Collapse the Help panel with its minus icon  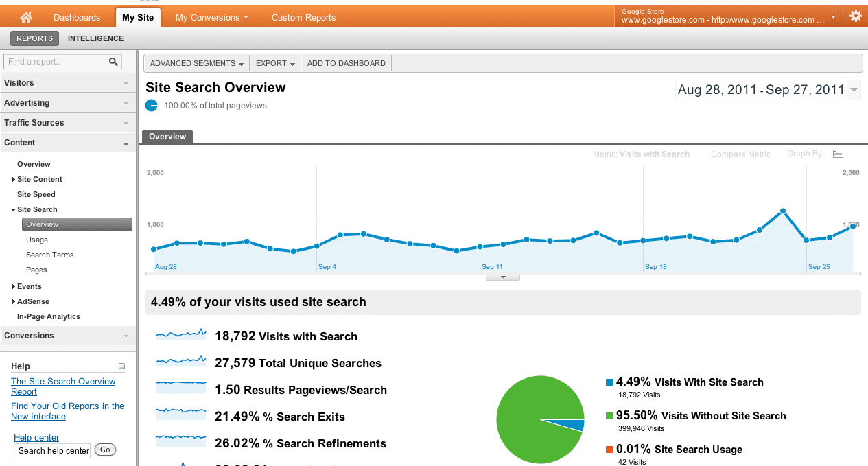click(121, 366)
